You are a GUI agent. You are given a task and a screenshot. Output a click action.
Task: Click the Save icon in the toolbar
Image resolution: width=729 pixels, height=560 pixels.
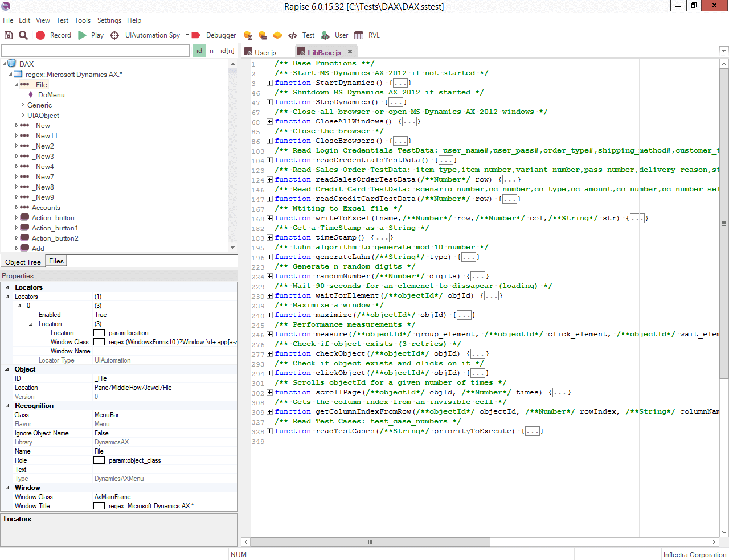(9, 35)
